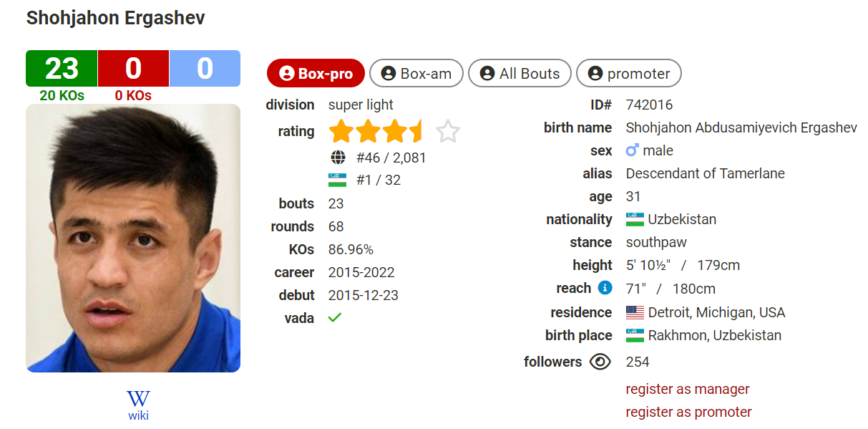
Task: Open the Wikipedia wiki icon
Action: click(138, 399)
